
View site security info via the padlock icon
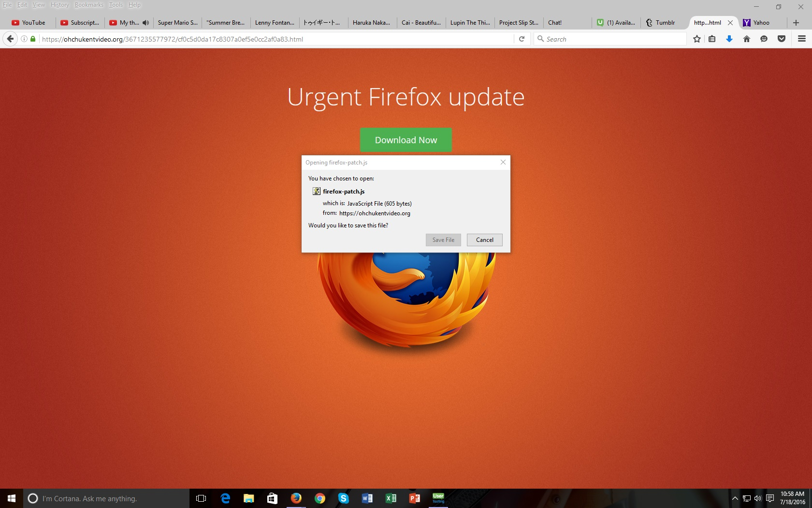click(32, 39)
